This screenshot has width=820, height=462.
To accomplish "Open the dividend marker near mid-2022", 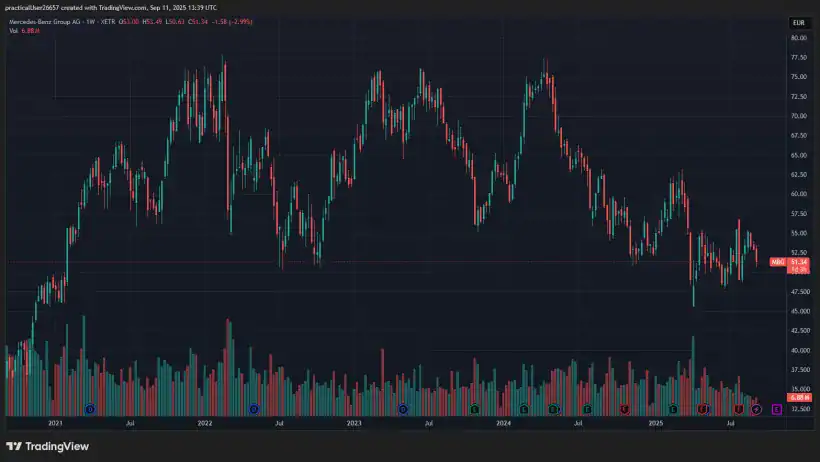I will (x=254, y=408).
